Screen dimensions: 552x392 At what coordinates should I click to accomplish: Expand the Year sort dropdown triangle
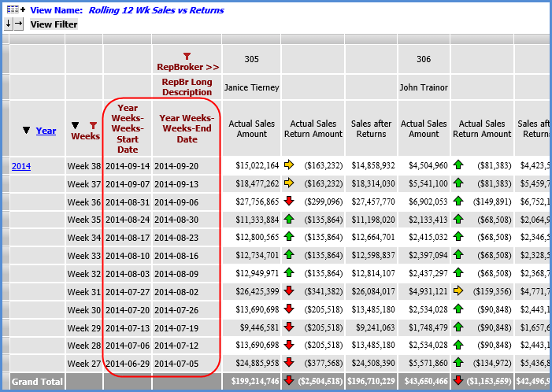pyautogui.click(x=26, y=131)
